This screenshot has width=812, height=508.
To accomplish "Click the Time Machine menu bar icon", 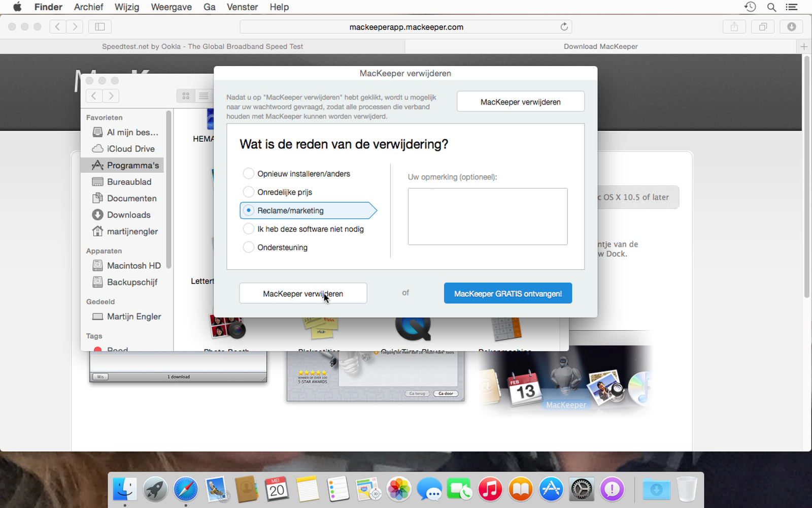I will [x=750, y=7].
